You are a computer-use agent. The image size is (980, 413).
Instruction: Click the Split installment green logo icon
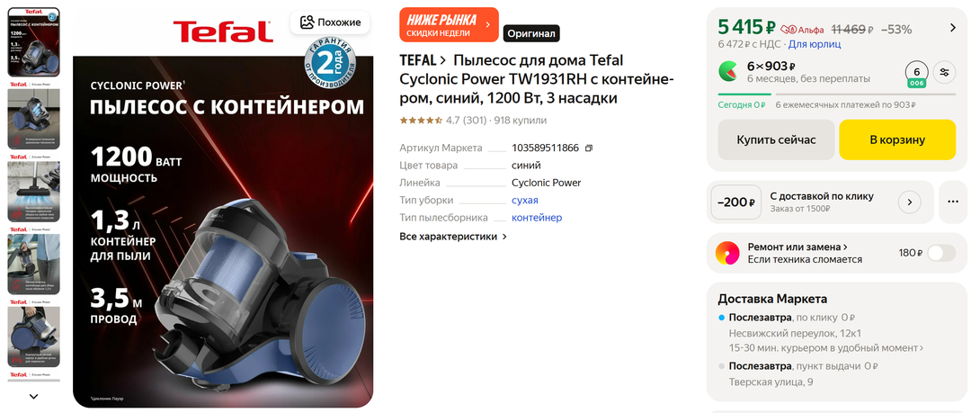[x=727, y=72]
